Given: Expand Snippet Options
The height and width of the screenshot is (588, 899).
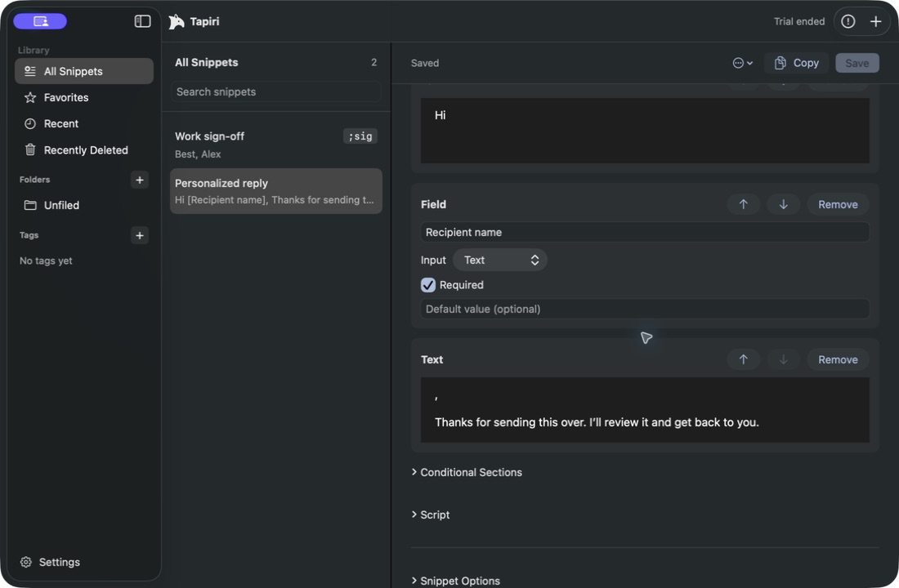Looking at the screenshot, I should (456, 581).
